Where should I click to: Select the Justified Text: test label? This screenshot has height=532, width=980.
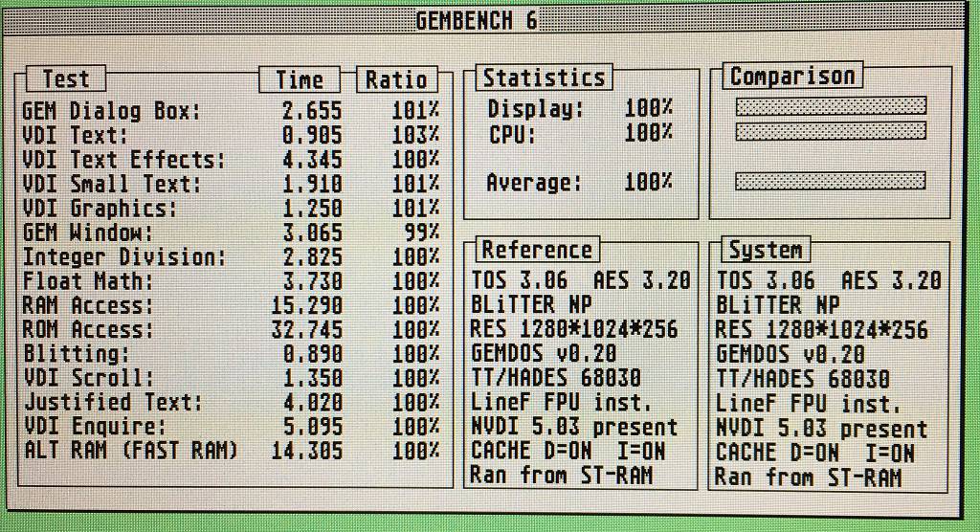[113, 403]
